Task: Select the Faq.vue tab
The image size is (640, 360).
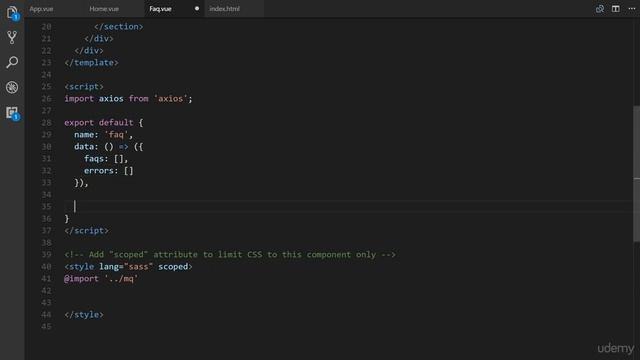Action: (160, 9)
